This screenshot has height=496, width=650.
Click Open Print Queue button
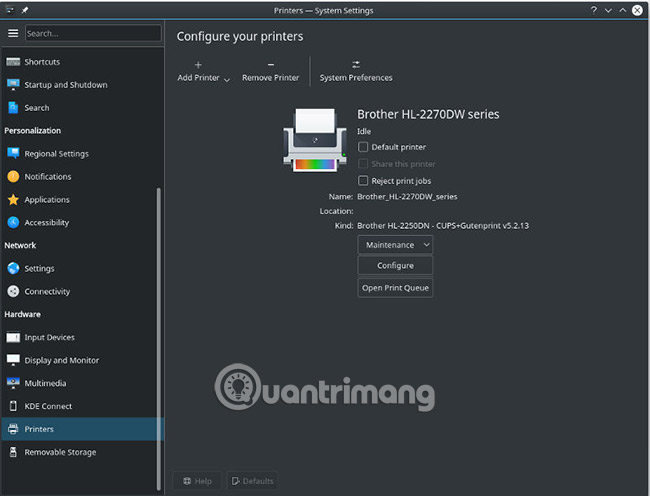point(395,288)
